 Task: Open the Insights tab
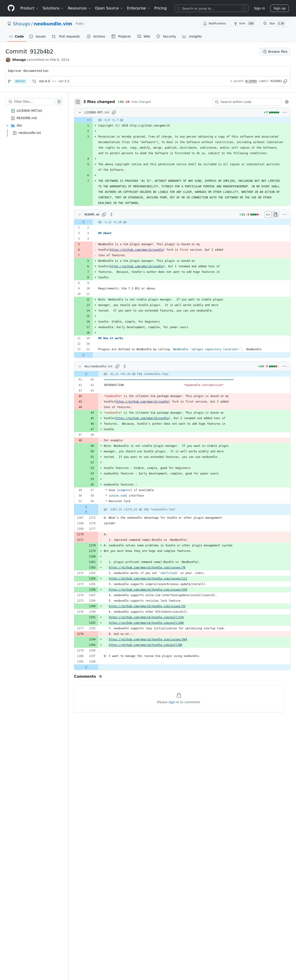[x=192, y=36]
